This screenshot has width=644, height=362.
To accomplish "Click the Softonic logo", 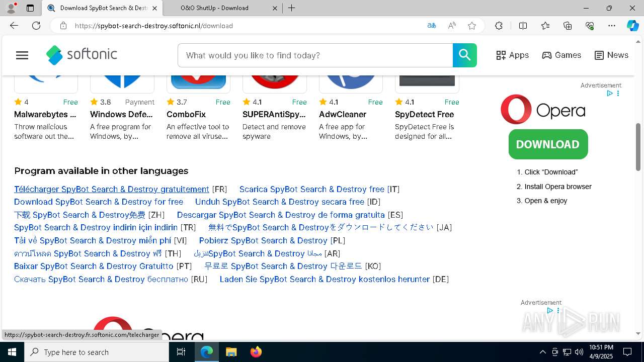I will pyautogui.click(x=82, y=55).
